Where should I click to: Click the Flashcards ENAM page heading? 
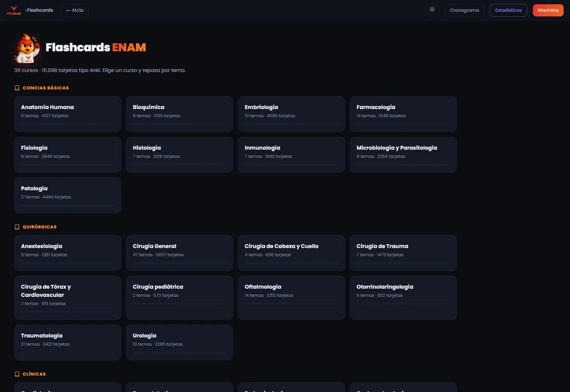(96, 47)
